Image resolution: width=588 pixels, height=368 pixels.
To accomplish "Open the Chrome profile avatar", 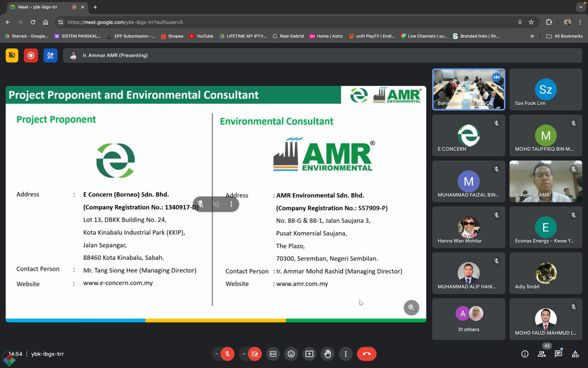I will (x=567, y=22).
